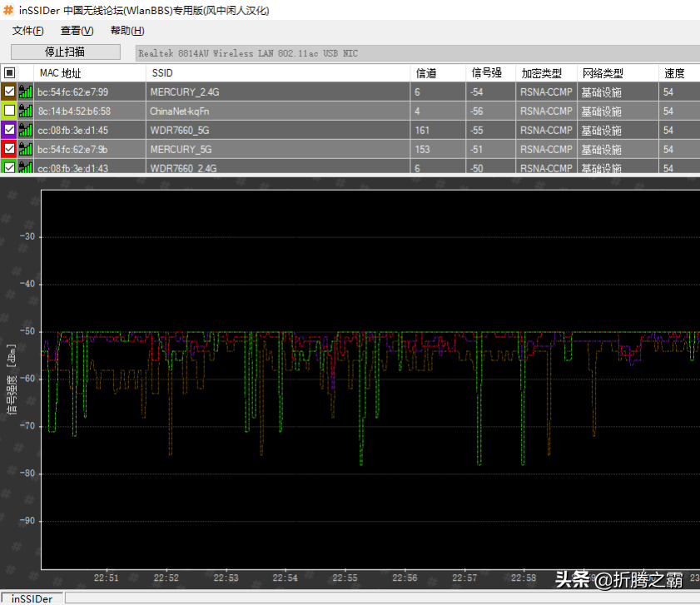This screenshot has width=700, height=605.
Task: Open the 查看(V) menu
Action: click(77, 31)
